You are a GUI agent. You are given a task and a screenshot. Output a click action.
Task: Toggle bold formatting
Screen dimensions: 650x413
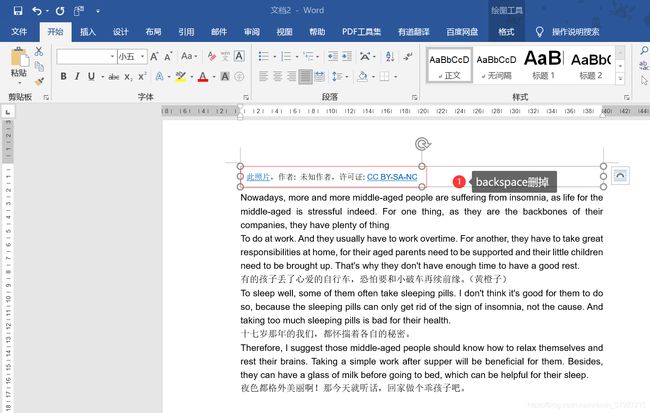(x=63, y=76)
